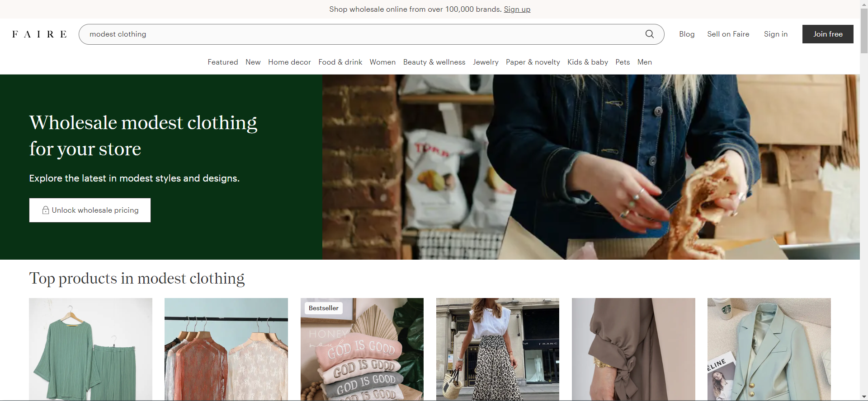Click Sign in link
The image size is (868, 401).
[x=776, y=34]
